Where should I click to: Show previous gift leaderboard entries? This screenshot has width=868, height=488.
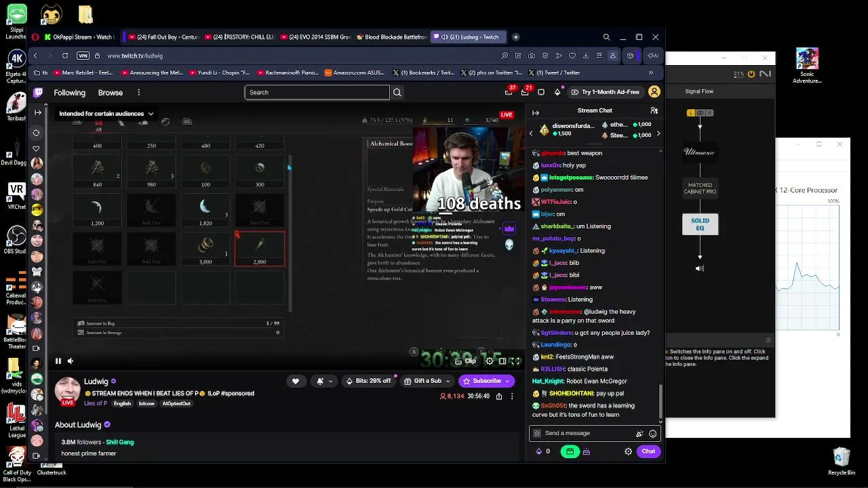pos(531,134)
